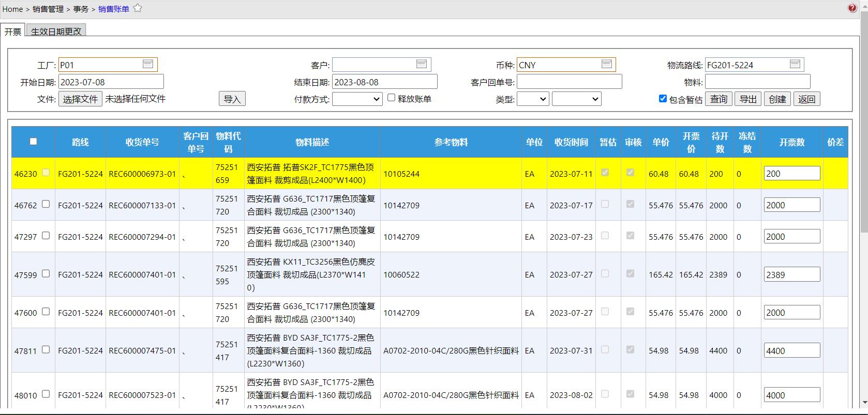The height and width of the screenshot is (415, 868).
Task: Click the 选择文件 button
Action: click(x=80, y=99)
